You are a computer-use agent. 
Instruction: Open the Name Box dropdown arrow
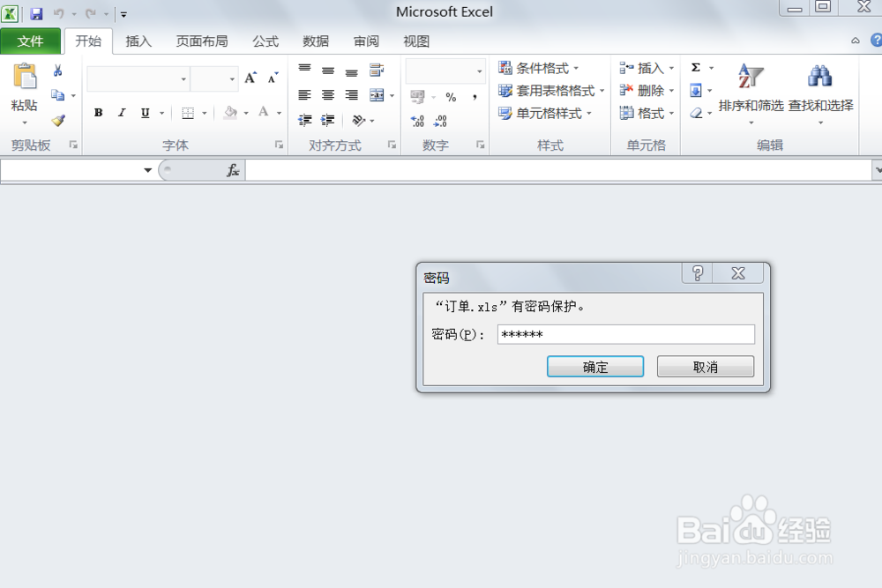point(147,170)
